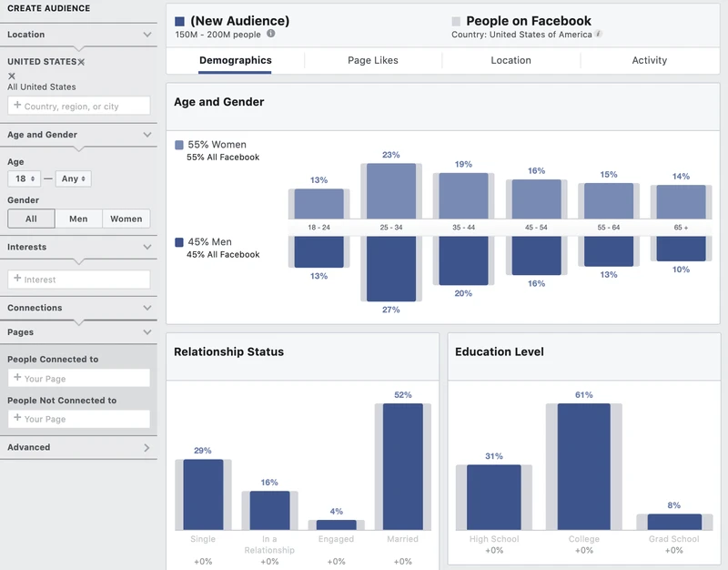Screen dimensions: 728x570
Task: Open minimum age dropdown showing 18
Action: 25,178
